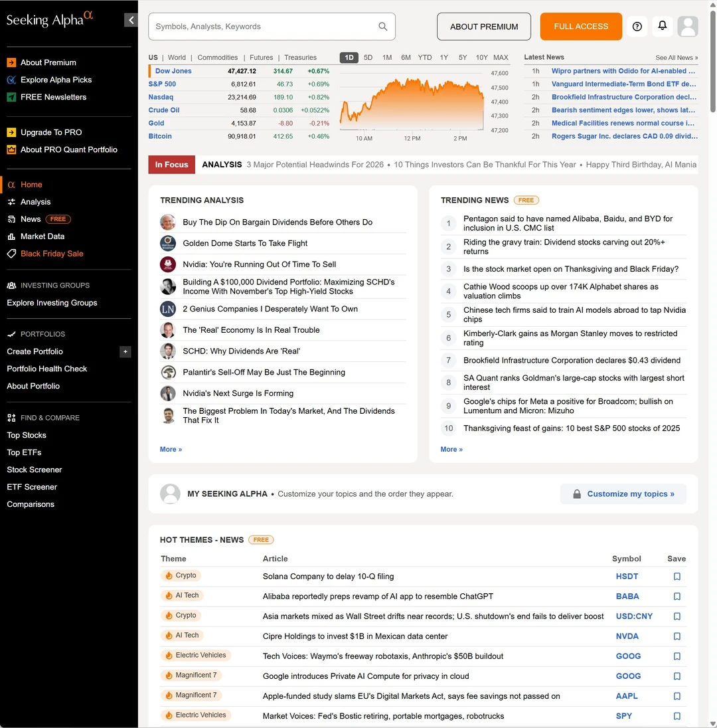Add a portfolio with the plus button

coord(125,351)
